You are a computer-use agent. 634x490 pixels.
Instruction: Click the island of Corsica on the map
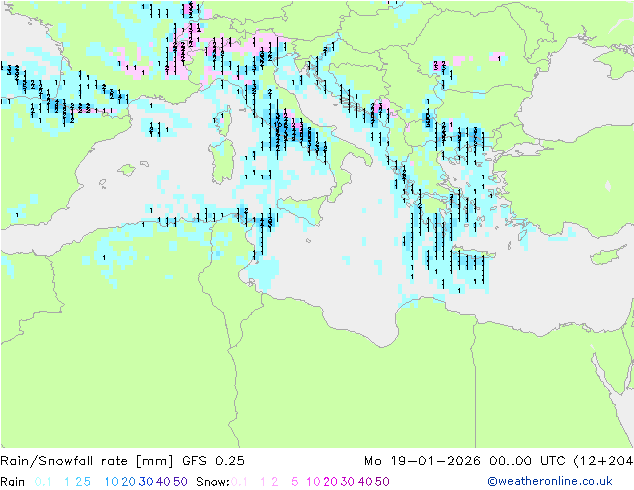coord(225,120)
